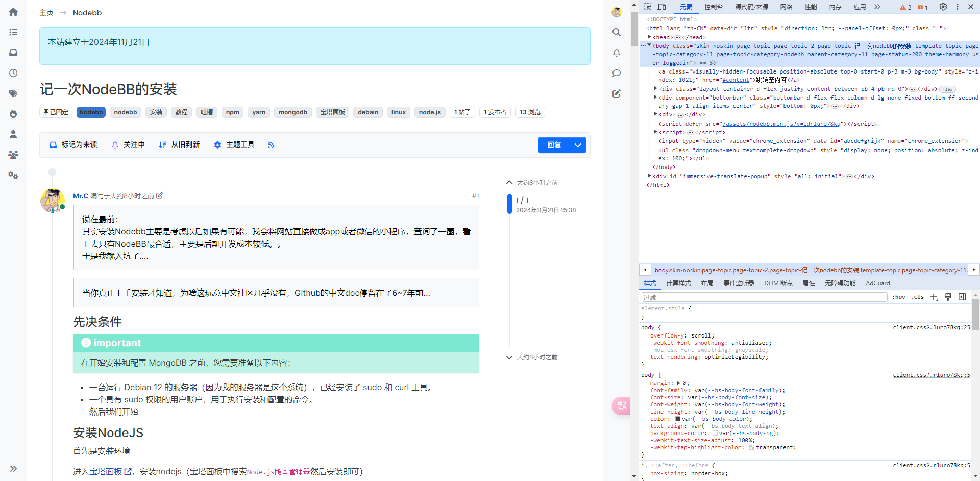Click 标记为未读 to mark topic unread
The image size is (980, 481).
click(x=73, y=145)
